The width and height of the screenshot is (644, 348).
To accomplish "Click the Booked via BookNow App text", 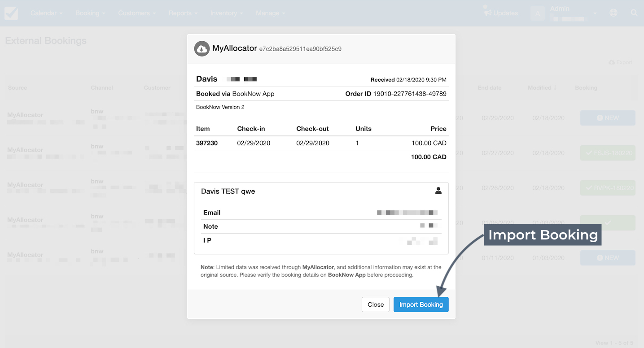I will [x=235, y=94].
